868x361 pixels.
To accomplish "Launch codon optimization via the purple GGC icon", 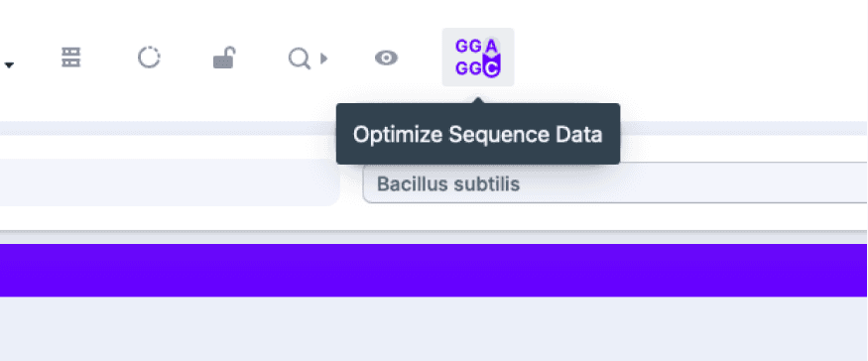I will (478, 58).
